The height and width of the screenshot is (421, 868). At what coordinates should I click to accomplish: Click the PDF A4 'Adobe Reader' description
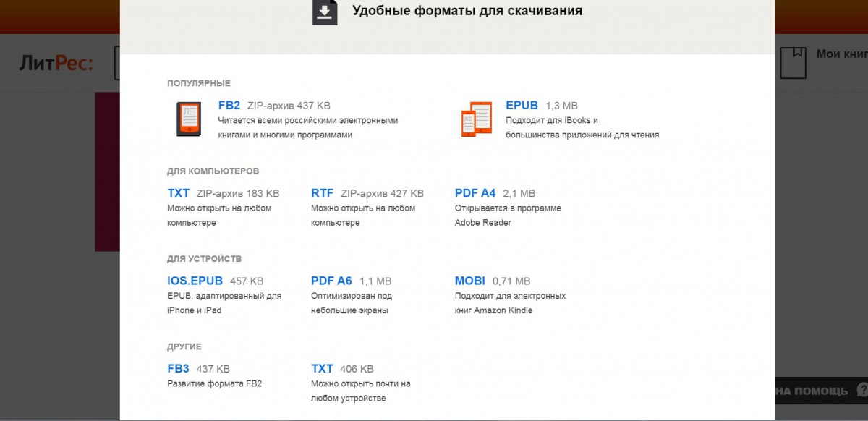click(508, 215)
